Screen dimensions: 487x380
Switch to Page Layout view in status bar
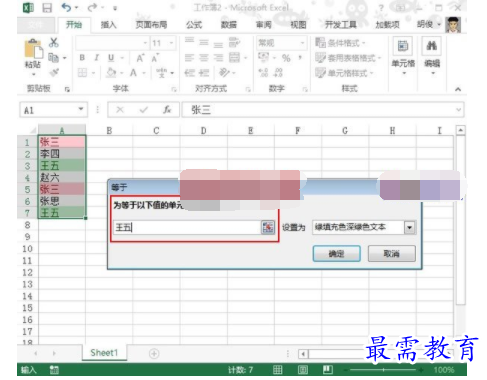point(303,369)
